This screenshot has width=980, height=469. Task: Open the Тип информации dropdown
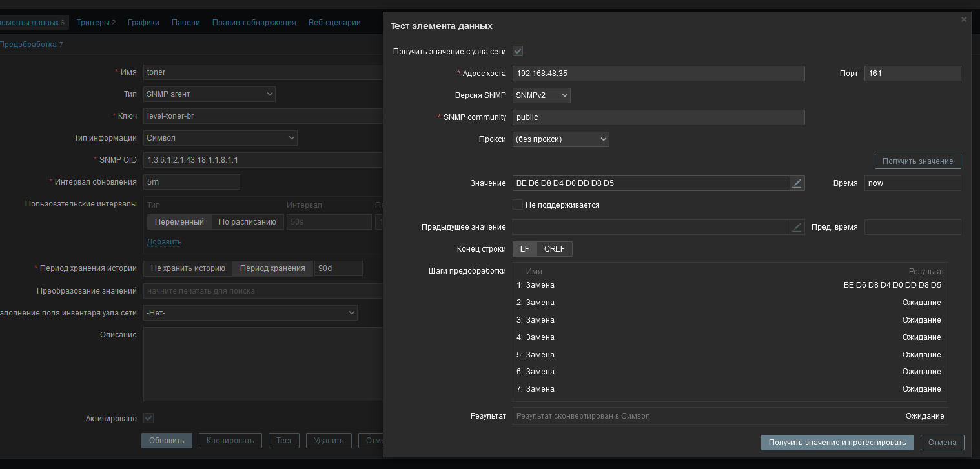pos(219,138)
